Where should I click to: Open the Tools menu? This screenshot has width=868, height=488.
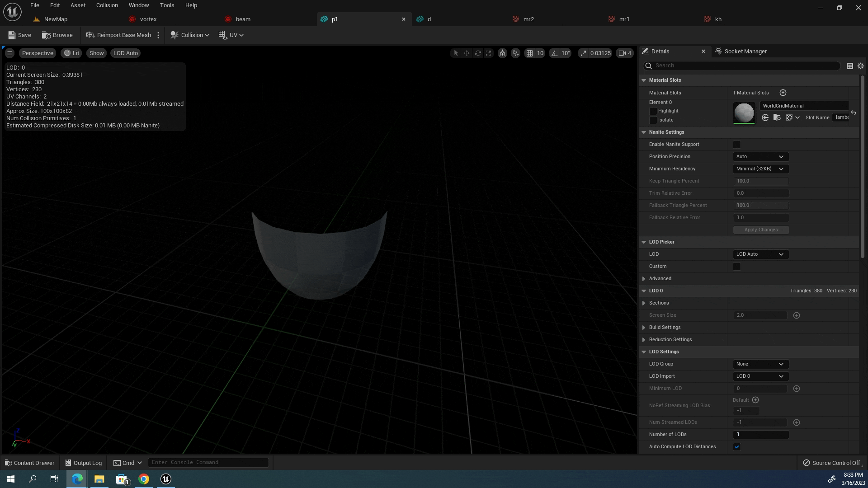tap(167, 5)
